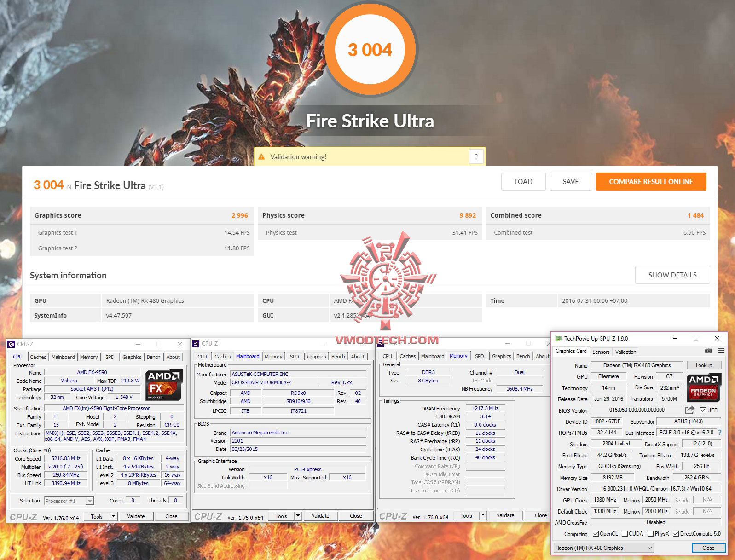735x560 pixels.
Task: Click the GPU-Z screenshot camera icon
Action: (x=709, y=351)
